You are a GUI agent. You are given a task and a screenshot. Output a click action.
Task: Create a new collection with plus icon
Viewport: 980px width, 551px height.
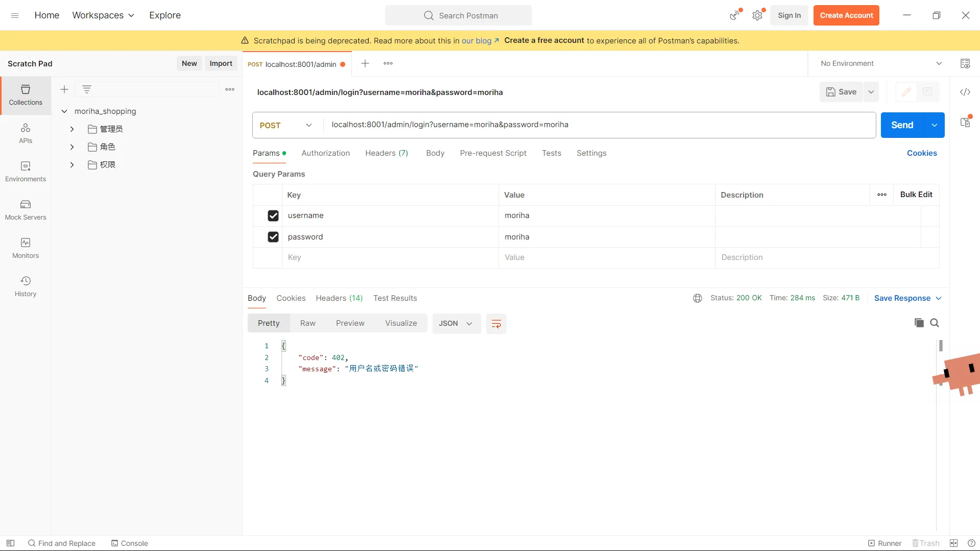[64, 89]
